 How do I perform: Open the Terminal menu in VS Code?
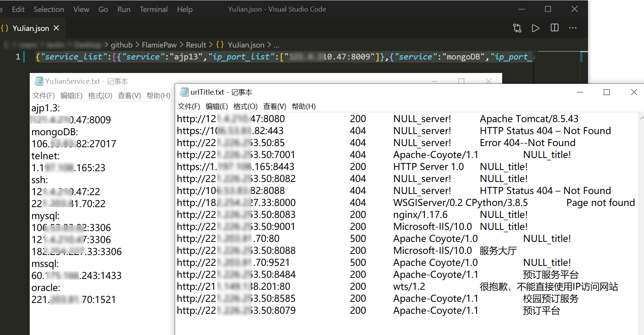(x=153, y=9)
